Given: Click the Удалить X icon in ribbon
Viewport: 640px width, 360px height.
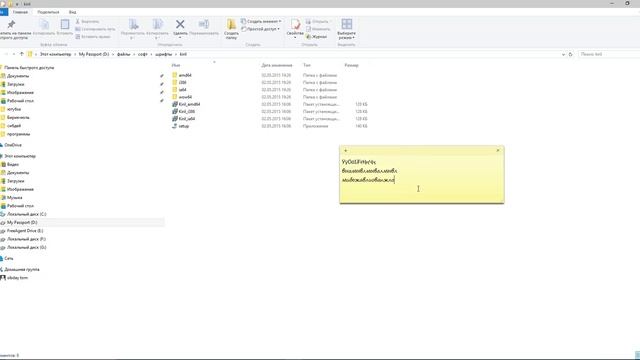Looking at the screenshot, I should (180, 24).
